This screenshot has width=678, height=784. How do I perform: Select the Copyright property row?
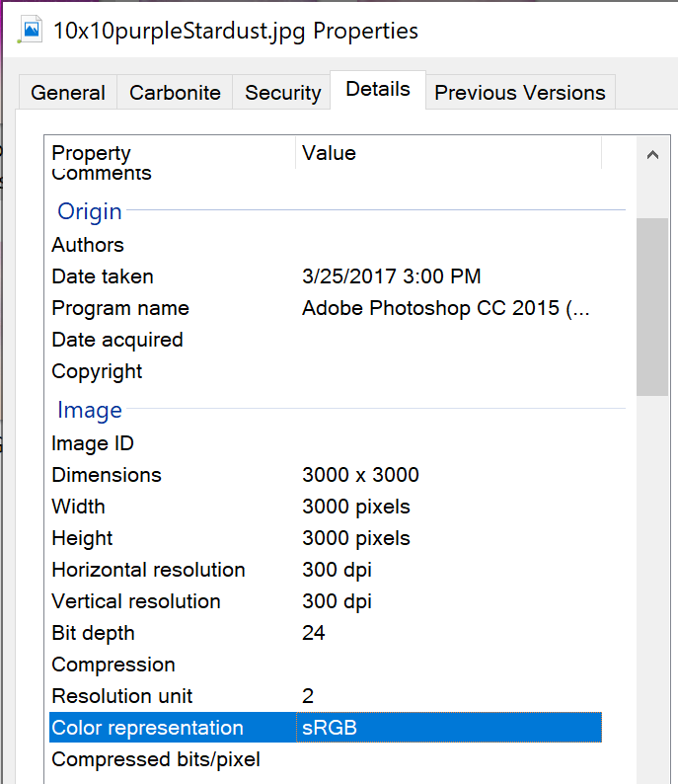pos(97,371)
